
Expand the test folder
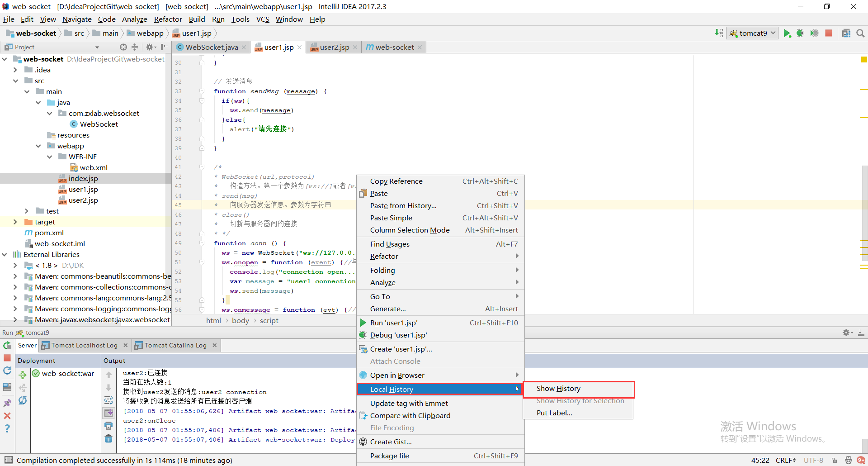point(27,211)
